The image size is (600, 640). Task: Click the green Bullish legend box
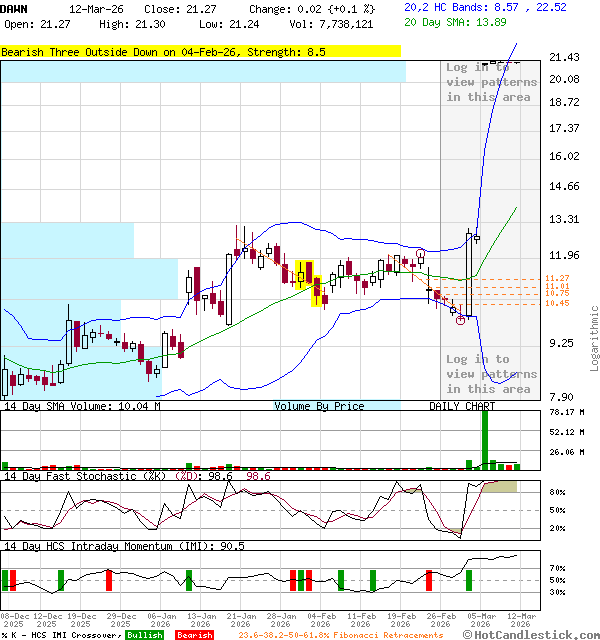[145, 635]
